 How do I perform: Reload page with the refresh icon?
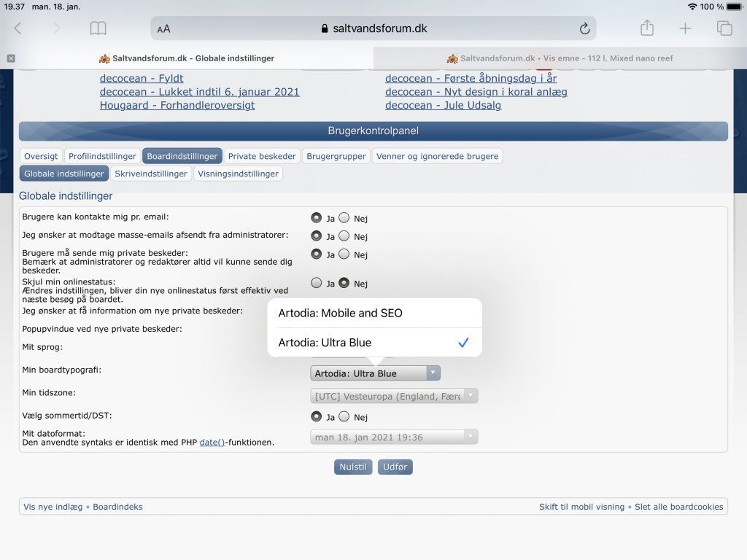(x=584, y=28)
